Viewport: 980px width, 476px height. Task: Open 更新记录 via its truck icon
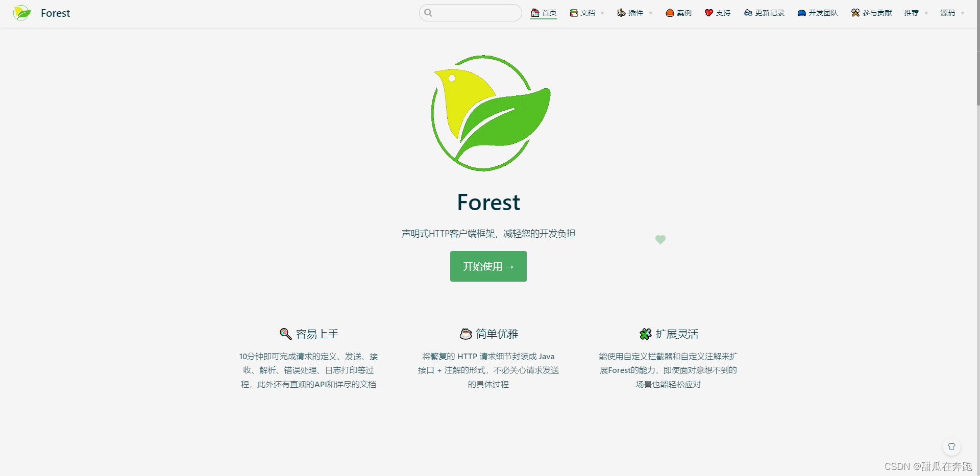[x=748, y=12]
